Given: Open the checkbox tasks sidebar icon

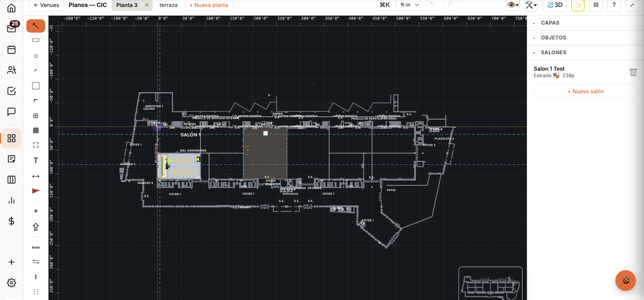Looking at the screenshot, I should coord(12,91).
